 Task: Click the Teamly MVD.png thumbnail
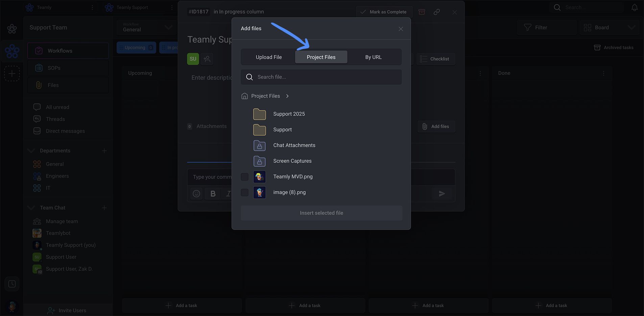pyautogui.click(x=259, y=177)
